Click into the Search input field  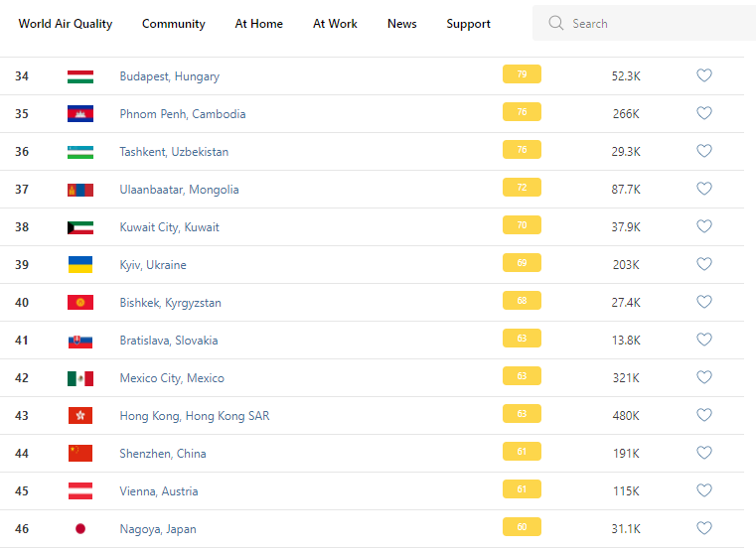click(x=656, y=24)
